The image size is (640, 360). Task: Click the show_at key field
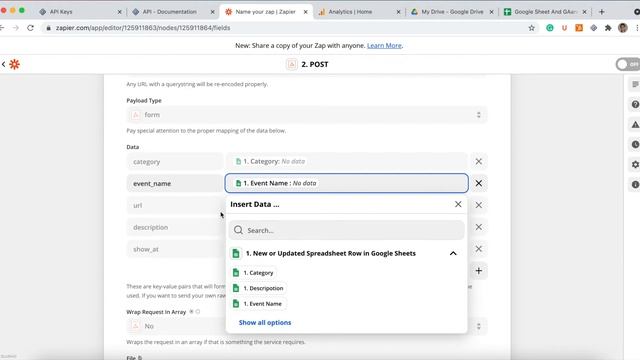(174, 249)
